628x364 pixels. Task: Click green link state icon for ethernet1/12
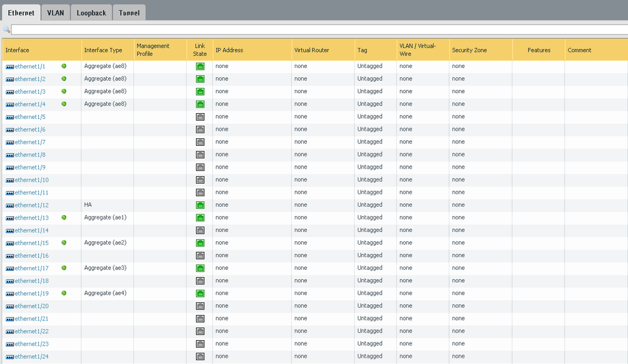coord(200,205)
